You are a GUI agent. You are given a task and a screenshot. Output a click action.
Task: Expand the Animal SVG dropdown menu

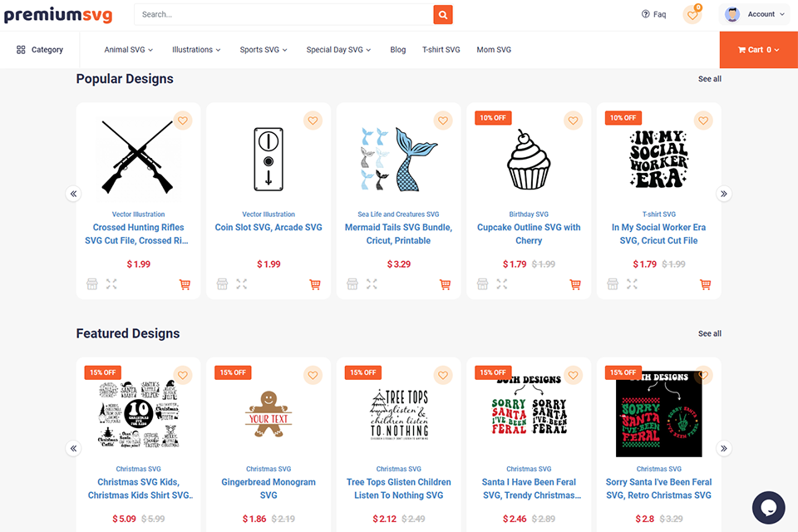pos(129,50)
